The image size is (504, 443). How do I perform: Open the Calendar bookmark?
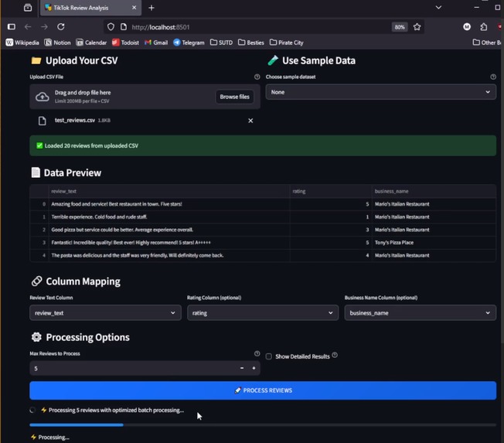coord(91,43)
